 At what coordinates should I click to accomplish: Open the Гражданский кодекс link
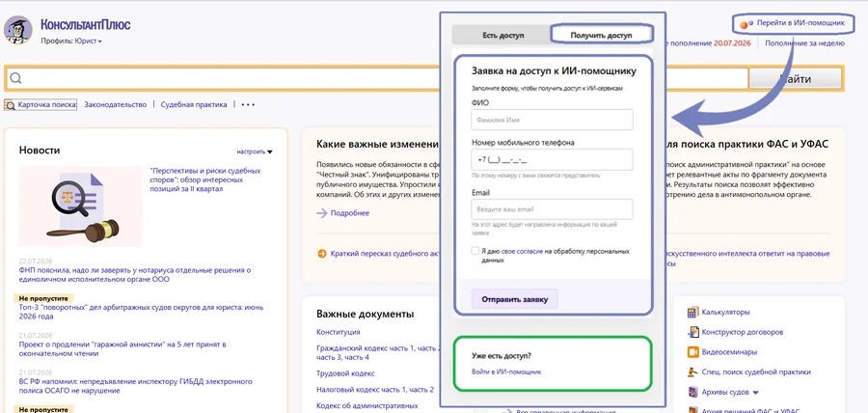coord(378,352)
